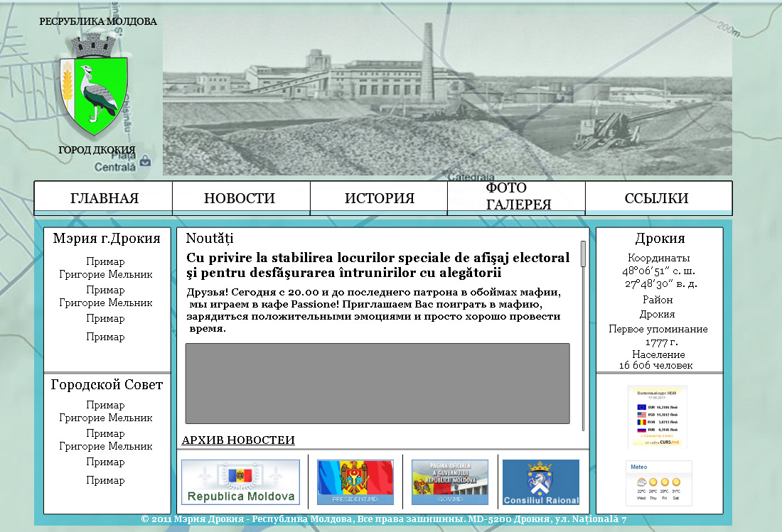Click the Население label
The width and height of the screenshot is (782, 532).
658,354
